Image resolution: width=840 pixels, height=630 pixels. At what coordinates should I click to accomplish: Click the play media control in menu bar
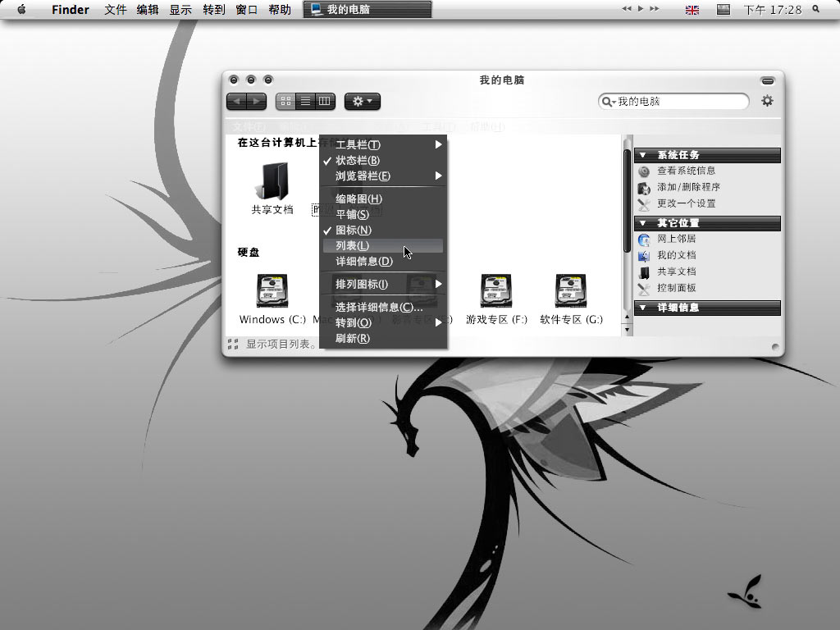pyautogui.click(x=640, y=8)
